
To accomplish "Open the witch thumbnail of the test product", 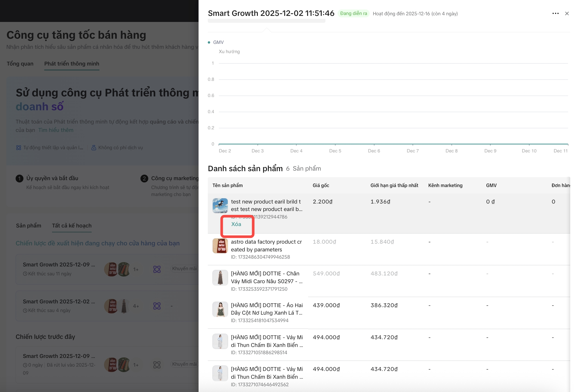I will 220,206.
